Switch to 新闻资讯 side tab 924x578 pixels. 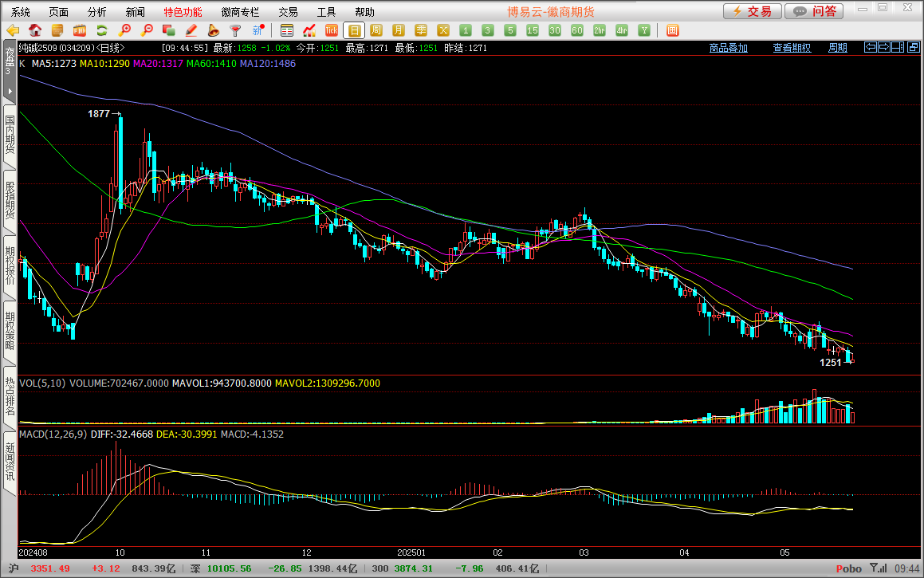10,462
